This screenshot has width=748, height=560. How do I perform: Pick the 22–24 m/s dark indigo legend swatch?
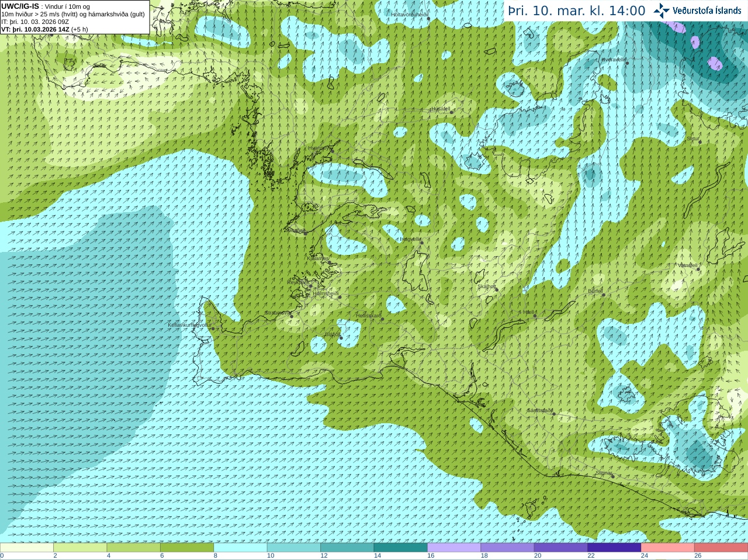(x=614, y=548)
